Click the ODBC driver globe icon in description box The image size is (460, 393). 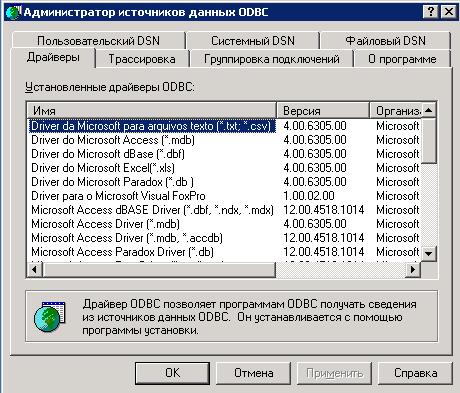pos(49,316)
